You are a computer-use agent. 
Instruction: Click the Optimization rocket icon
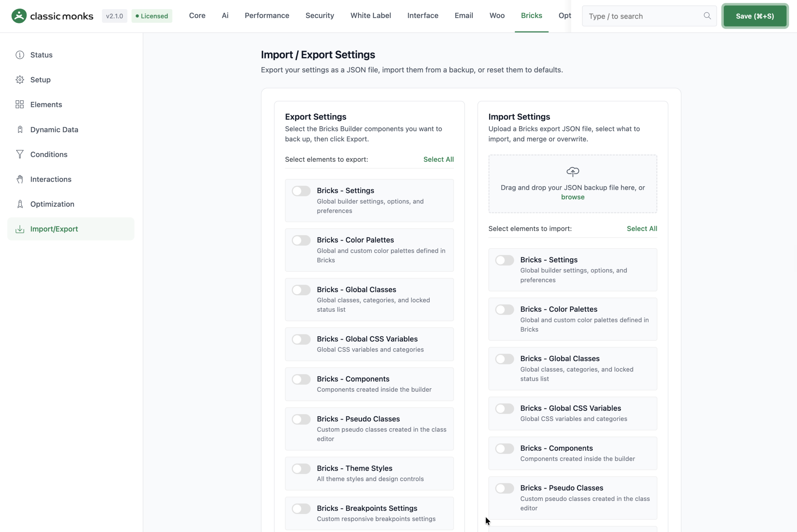click(x=20, y=204)
